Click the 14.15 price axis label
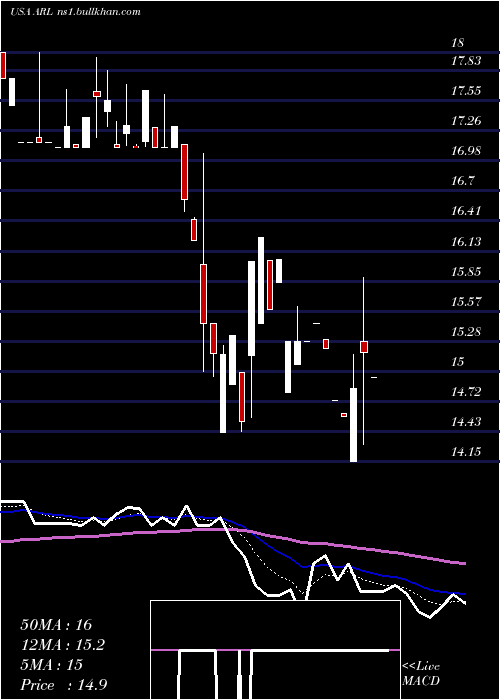The height and width of the screenshot is (700, 500). 466,452
